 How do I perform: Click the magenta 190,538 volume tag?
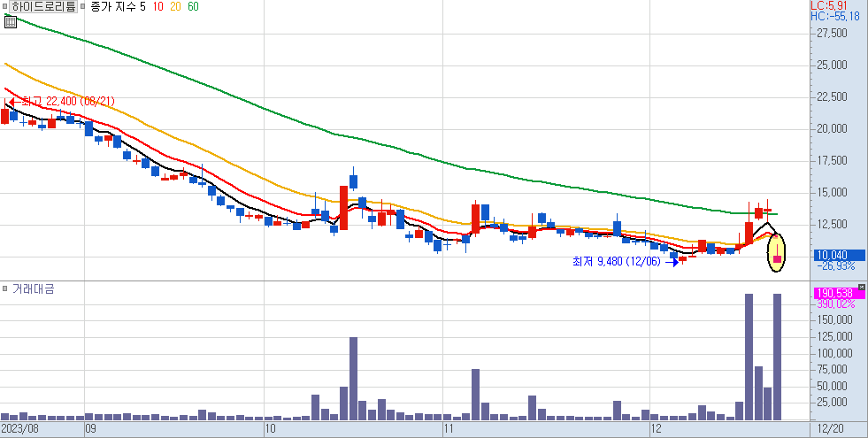click(838, 293)
